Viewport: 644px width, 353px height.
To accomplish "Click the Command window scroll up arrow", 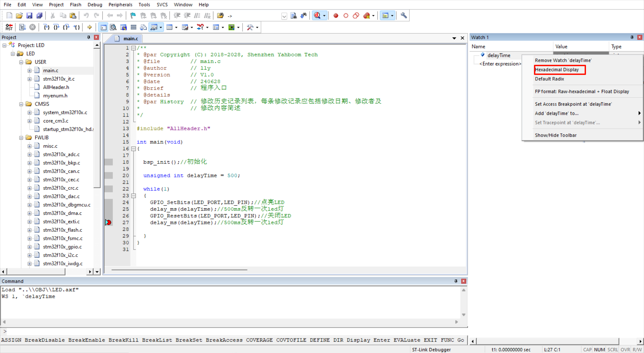I will (464, 290).
